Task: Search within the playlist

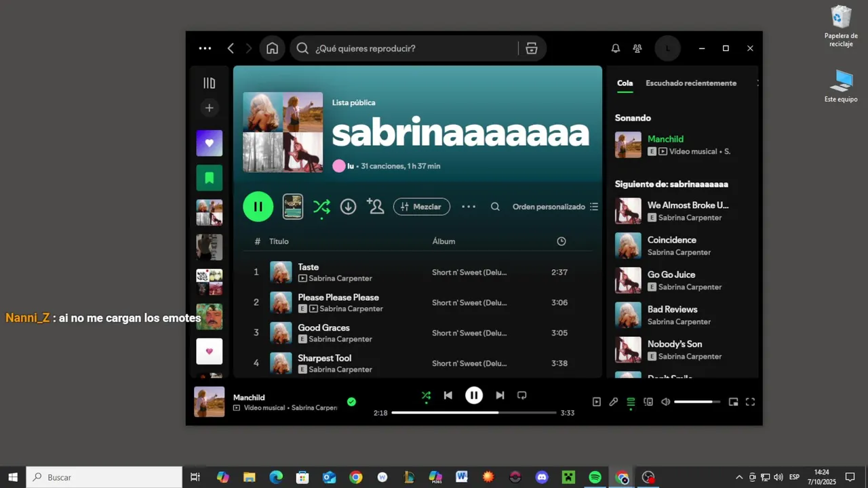Action: (495, 207)
